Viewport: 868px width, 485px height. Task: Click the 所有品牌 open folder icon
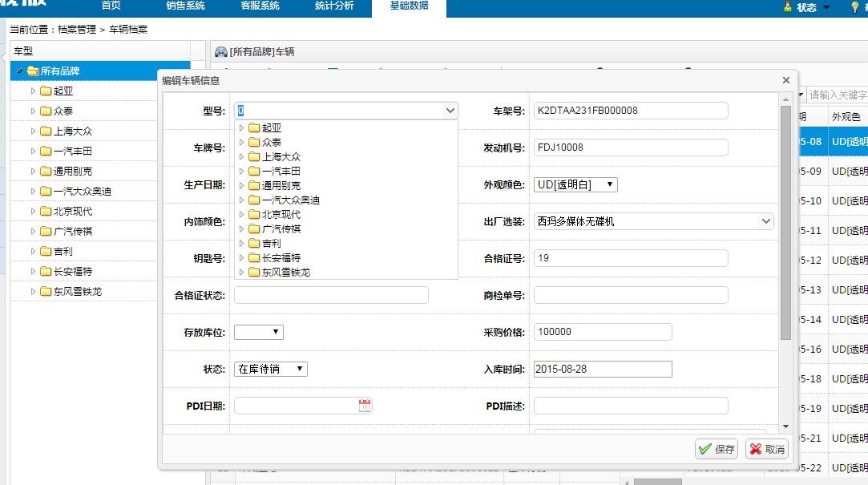point(33,71)
